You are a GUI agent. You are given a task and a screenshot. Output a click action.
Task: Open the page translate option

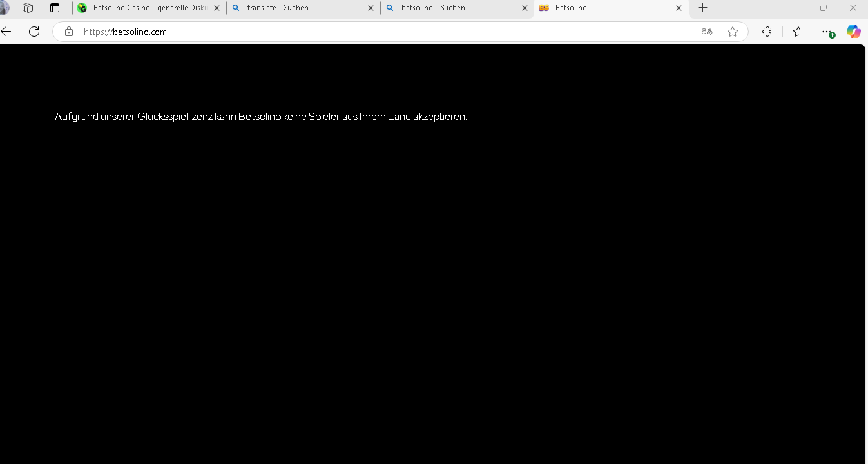pyautogui.click(x=707, y=32)
